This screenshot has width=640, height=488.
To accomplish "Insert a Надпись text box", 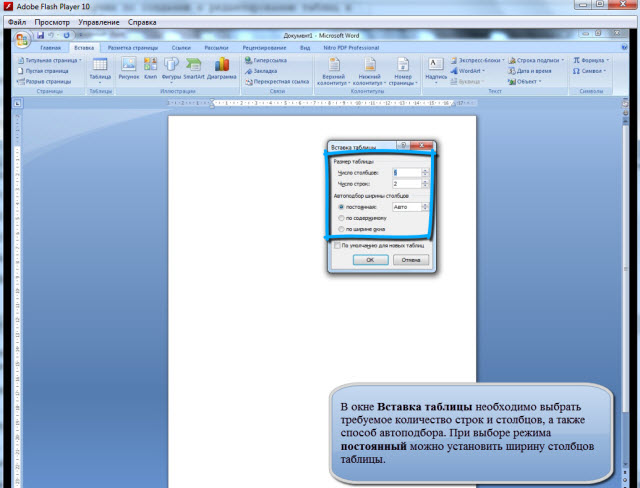I will [x=436, y=71].
